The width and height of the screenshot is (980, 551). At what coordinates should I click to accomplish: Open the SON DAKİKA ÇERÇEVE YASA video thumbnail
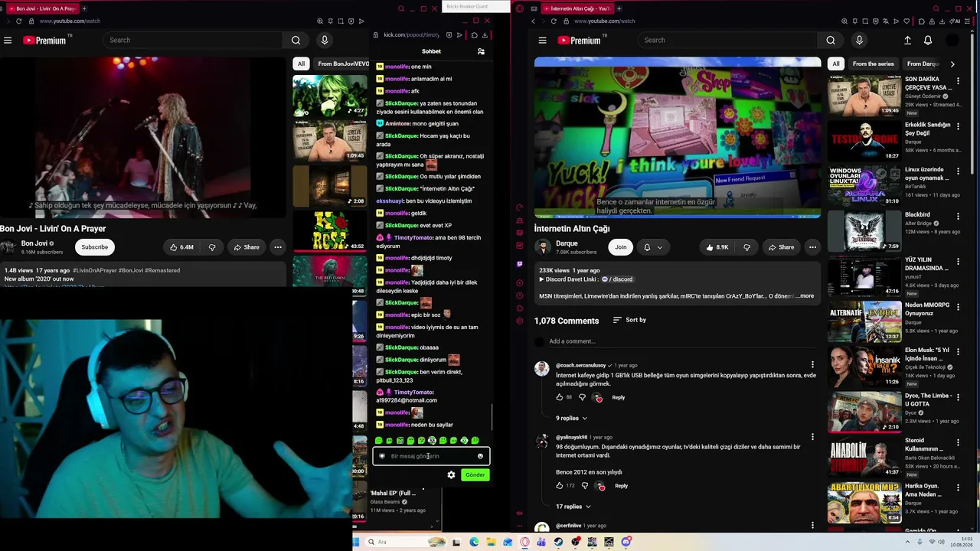(x=864, y=96)
